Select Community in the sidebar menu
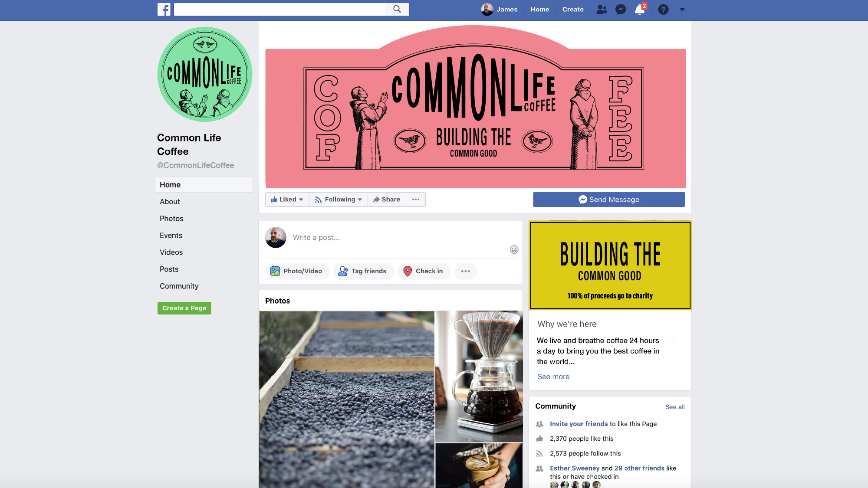Screen dimensions: 868x488 [x=179, y=286]
